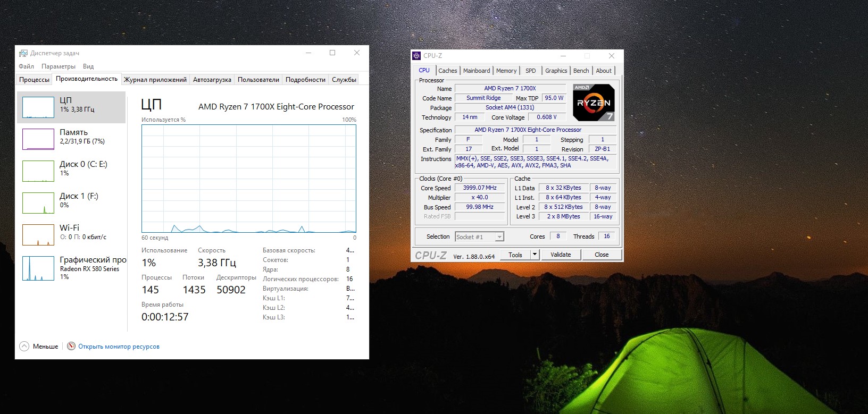Open the Caches tab in CPU-Z
Viewport: 868px width, 414px height.
448,71
